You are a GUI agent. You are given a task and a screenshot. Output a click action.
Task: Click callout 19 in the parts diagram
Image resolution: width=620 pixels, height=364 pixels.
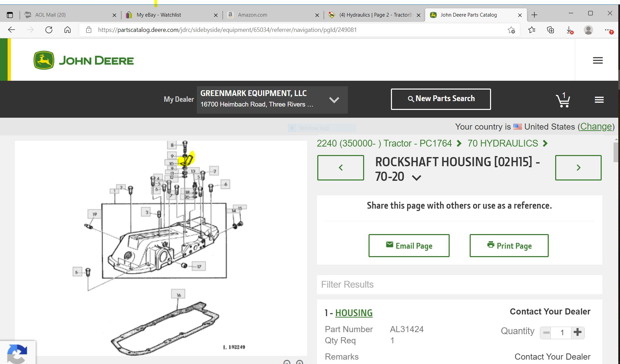click(94, 214)
